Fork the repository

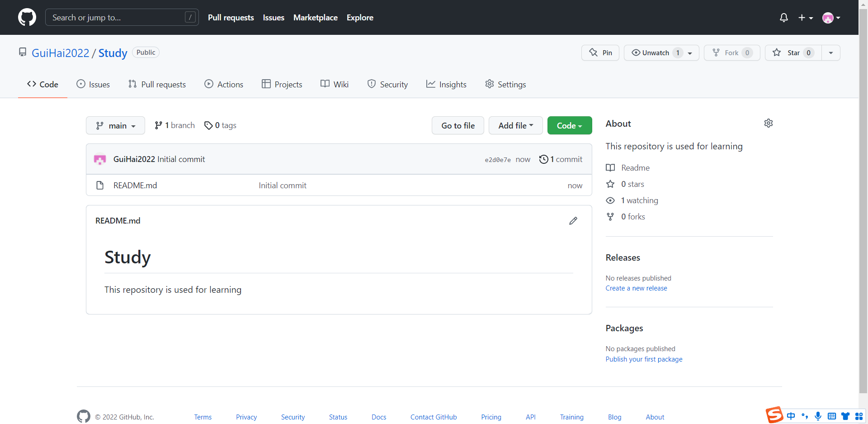pos(732,53)
